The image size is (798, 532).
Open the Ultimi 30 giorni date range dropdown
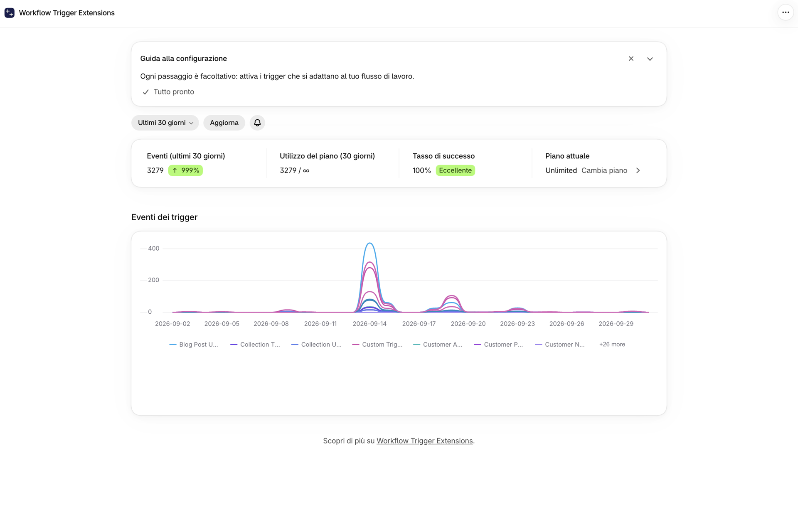coord(165,123)
